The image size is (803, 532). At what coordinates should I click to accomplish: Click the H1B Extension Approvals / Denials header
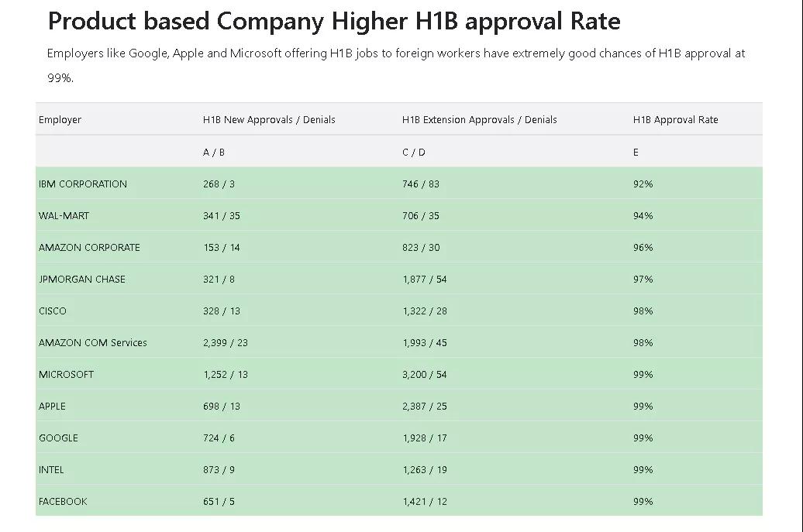479,120
